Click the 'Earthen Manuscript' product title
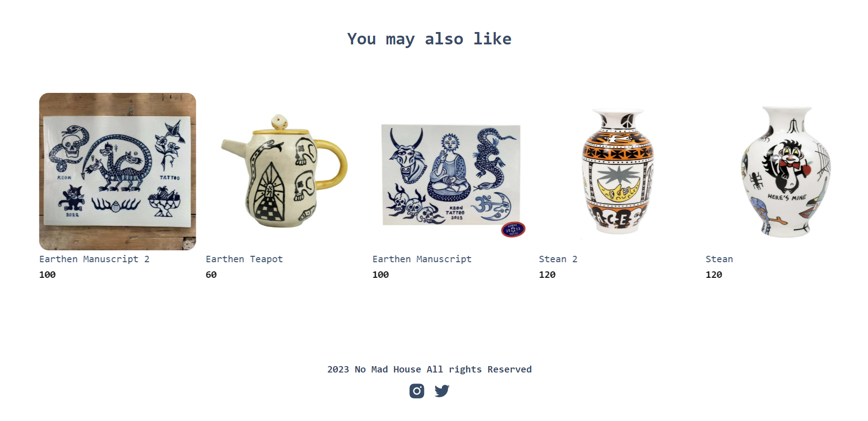Screen dimensions: 868x421 [422, 259]
